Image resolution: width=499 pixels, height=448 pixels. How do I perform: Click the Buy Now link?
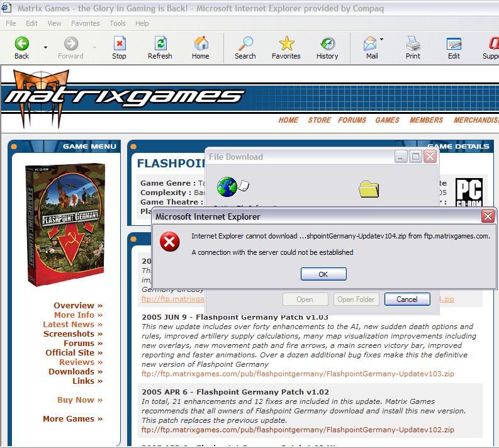[80, 400]
